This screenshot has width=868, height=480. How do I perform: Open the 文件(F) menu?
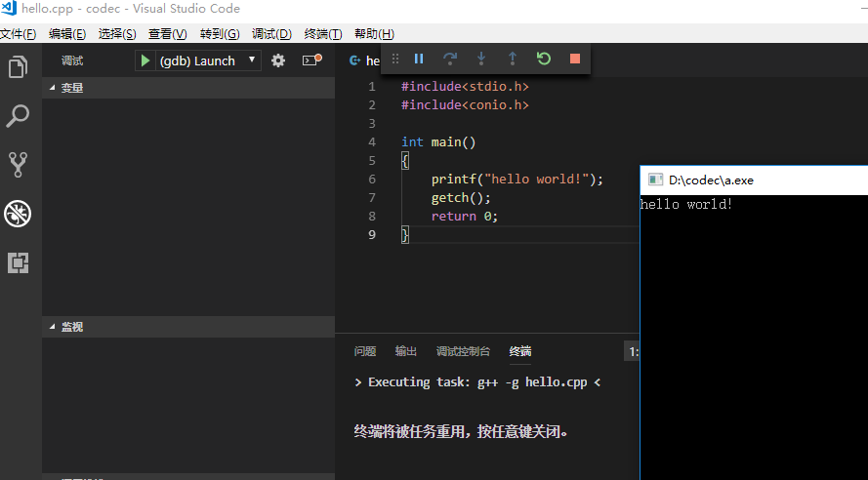19,34
